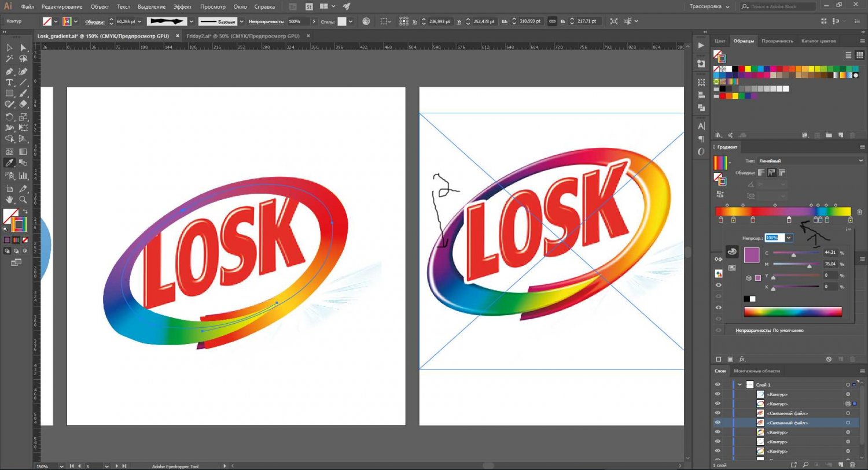Select the Selection (black arrow) tool
The width and height of the screenshot is (868, 470).
coord(9,48)
